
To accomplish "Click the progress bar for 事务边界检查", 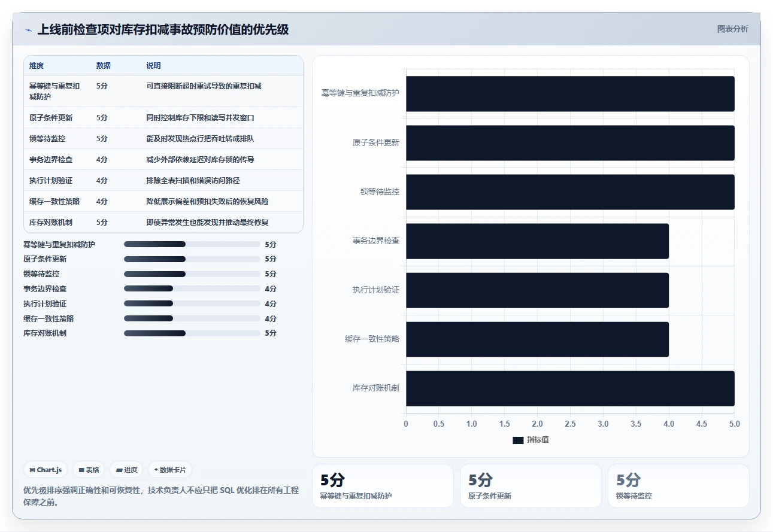I will pyautogui.click(x=192, y=288).
